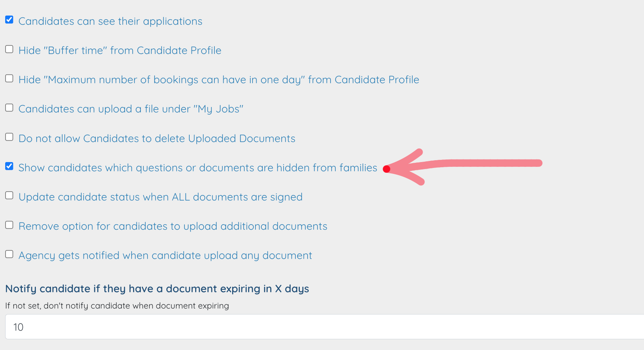Uncheck the 'Candidates can see their applications' checkbox
This screenshot has height=350, width=644.
click(x=9, y=20)
